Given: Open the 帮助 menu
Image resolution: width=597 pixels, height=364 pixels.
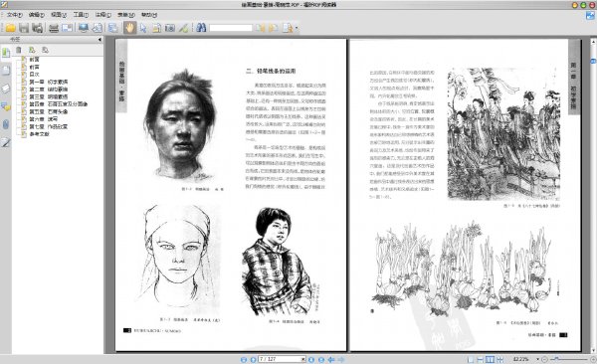Looking at the screenshot, I should click(149, 15).
